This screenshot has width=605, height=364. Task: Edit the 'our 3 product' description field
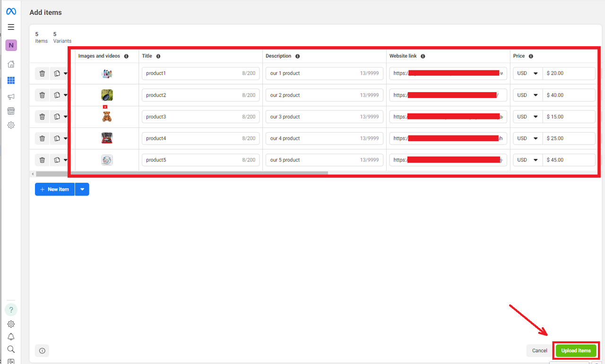click(x=324, y=117)
